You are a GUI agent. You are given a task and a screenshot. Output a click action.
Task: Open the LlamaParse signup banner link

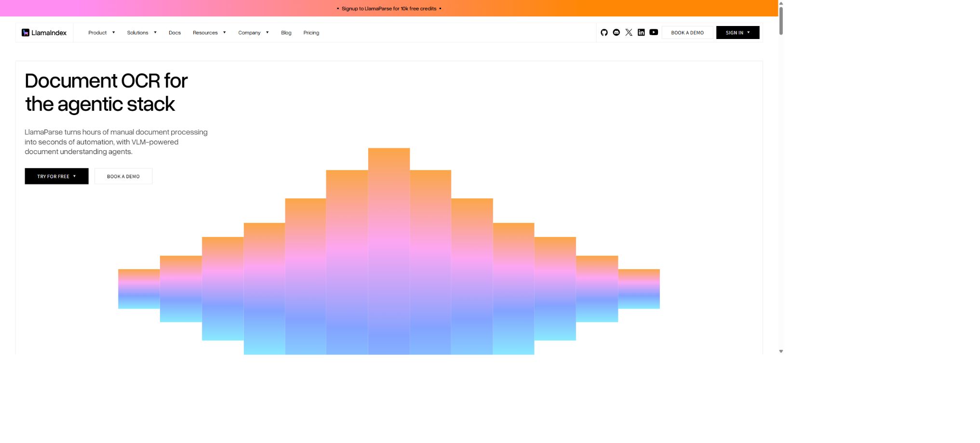389,9
